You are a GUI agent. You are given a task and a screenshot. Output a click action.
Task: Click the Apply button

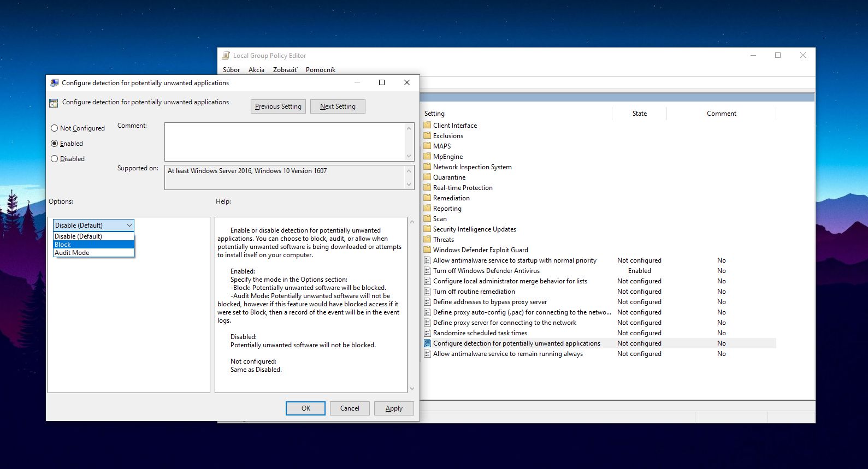tap(394, 408)
